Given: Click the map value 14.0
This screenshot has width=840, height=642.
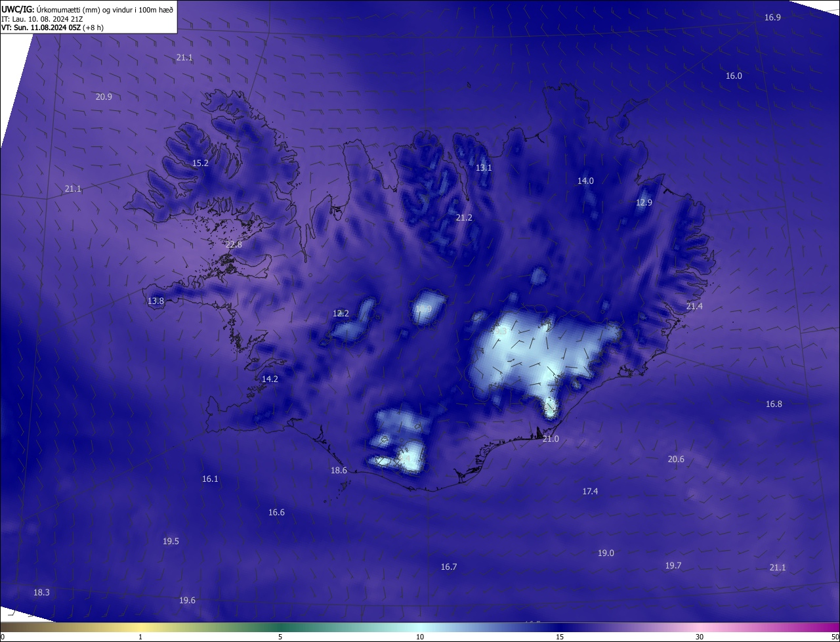Looking at the screenshot, I should click(585, 181).
